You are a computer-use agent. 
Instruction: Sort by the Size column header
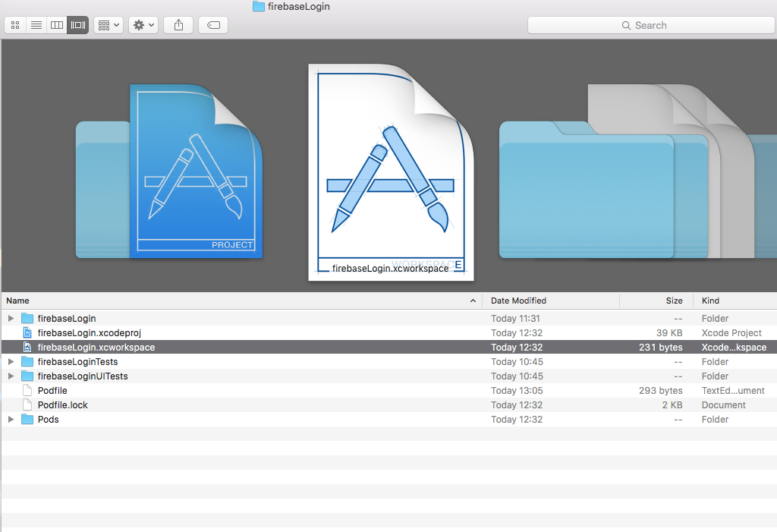pos(674,301)
